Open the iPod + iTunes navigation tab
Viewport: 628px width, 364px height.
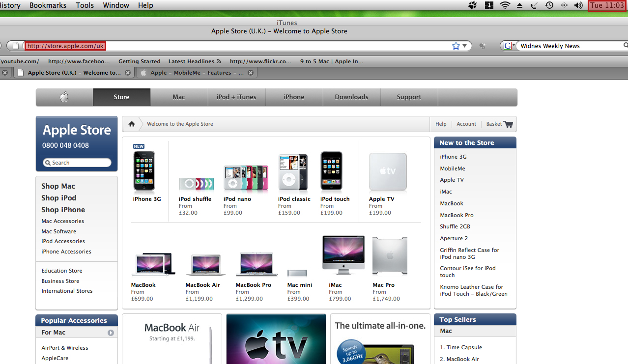coord(236,97)
